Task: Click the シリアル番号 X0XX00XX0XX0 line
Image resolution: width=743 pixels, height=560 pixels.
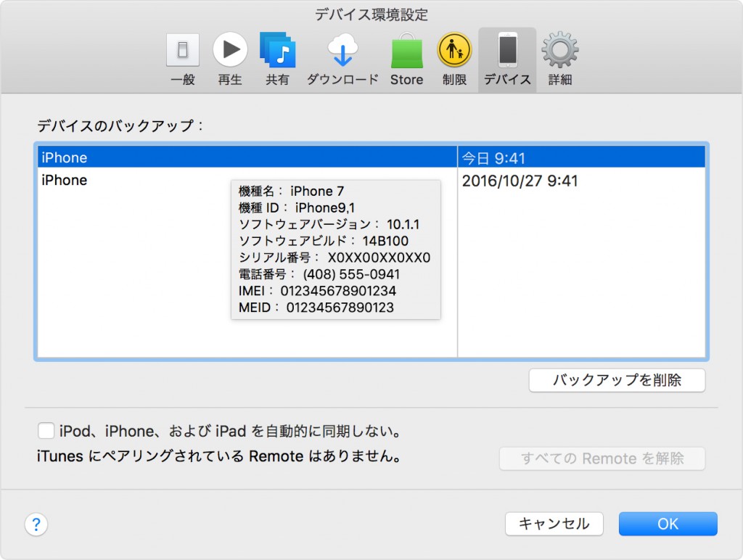Action: click(334, 258)
